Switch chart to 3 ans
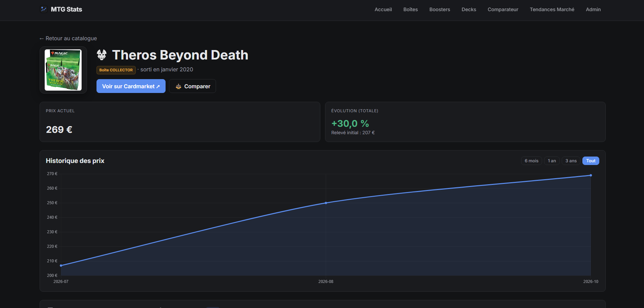This screenshot has height=308, width=644. pyautogui.click(x=571, y=161)
